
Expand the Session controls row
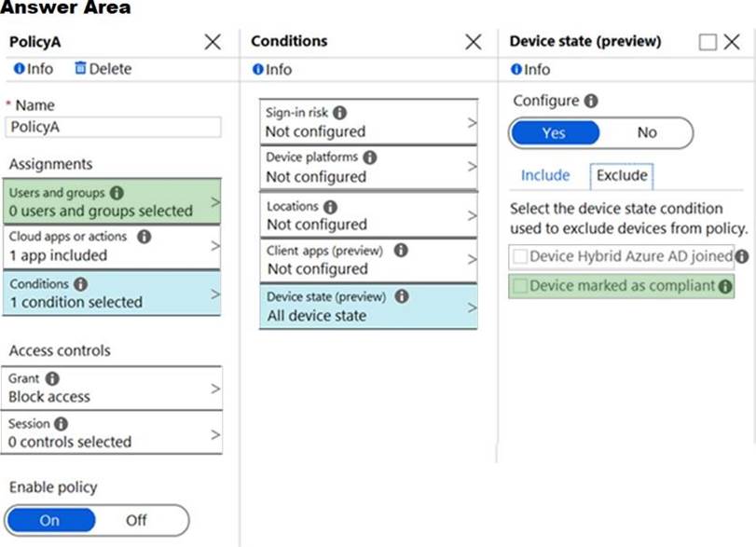(x=114, y=432)
